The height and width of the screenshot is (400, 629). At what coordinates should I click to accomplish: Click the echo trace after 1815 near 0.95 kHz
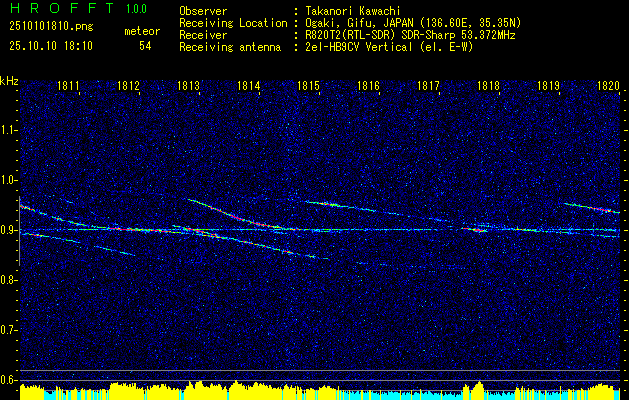[x=341, y=206]
